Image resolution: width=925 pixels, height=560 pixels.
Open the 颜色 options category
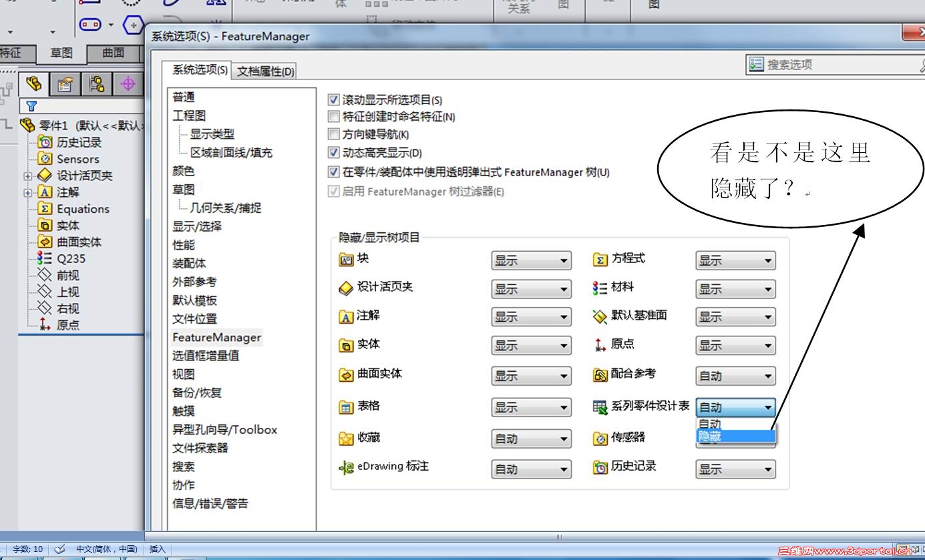[x=184, y=172]
